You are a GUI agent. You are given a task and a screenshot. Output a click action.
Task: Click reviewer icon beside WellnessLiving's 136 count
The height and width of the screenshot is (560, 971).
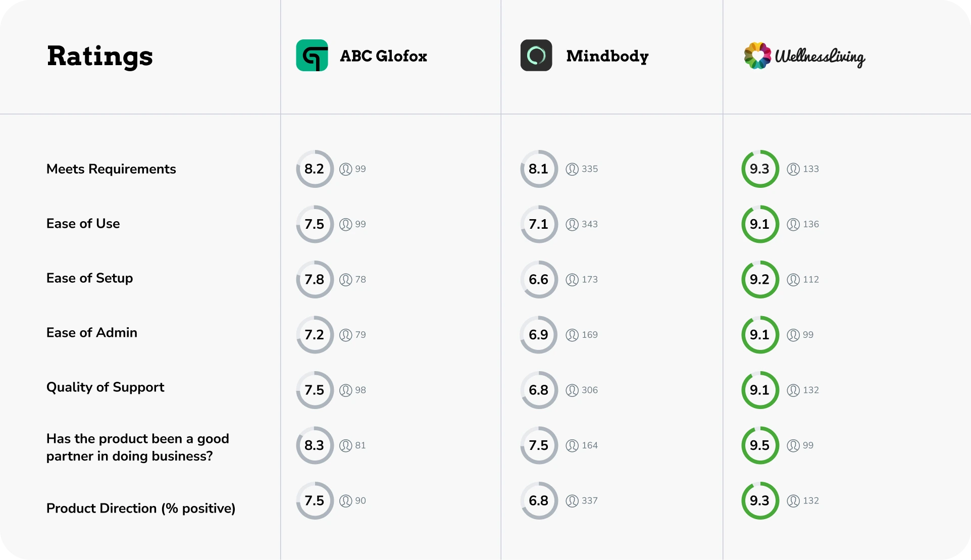coord(793,224)
